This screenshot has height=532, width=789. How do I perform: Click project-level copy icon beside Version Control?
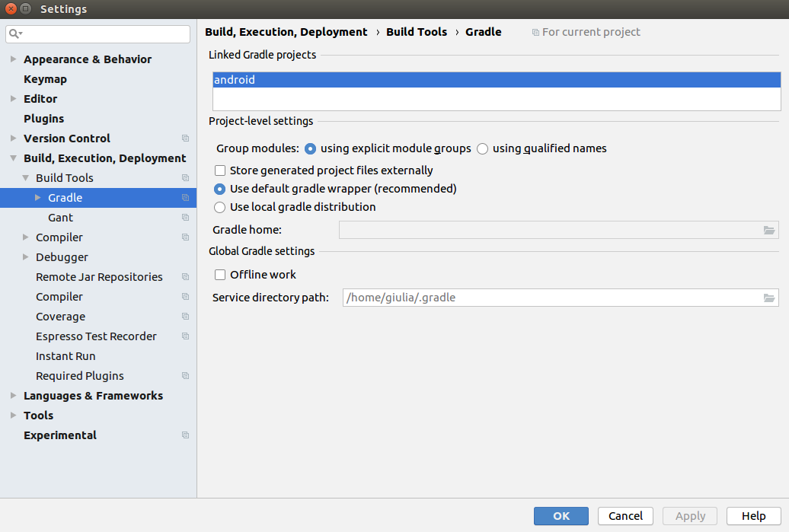185,139
